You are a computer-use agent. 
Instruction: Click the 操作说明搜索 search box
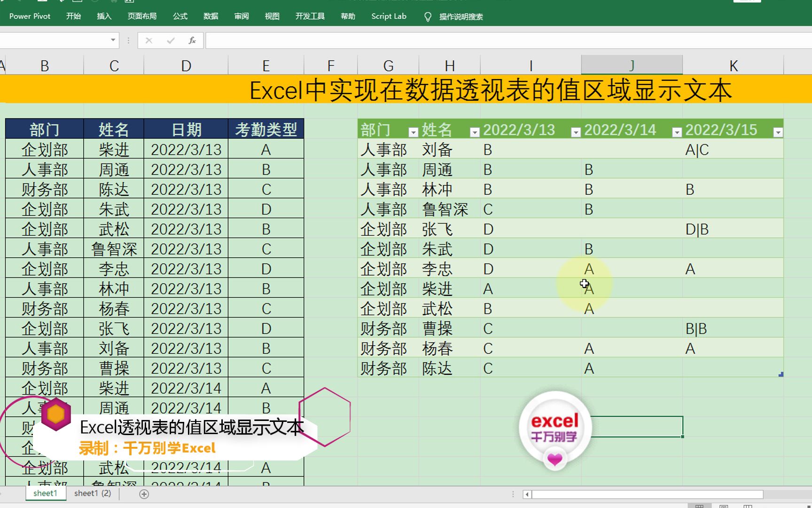461,16
